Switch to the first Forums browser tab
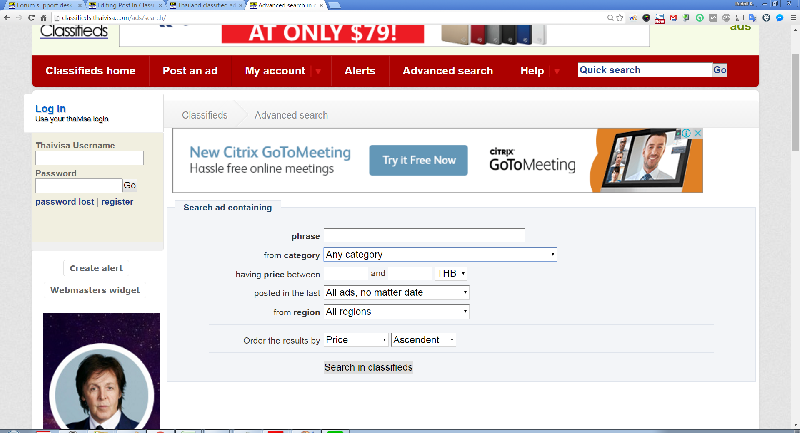This screenshot has height=433, width=800. pos(43,5)
